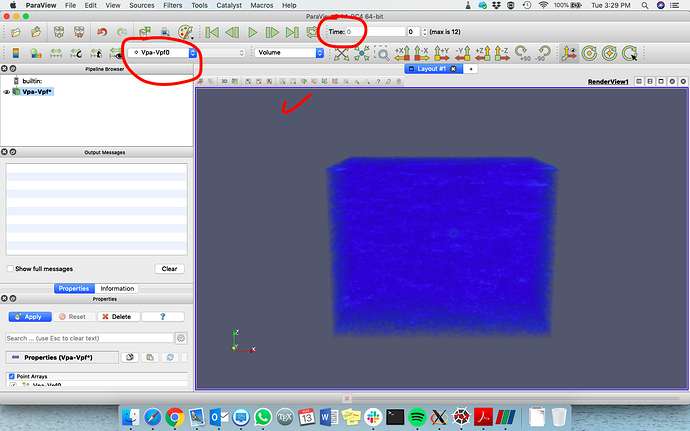
Task: Step to the next frame
Action: point(272,32)
